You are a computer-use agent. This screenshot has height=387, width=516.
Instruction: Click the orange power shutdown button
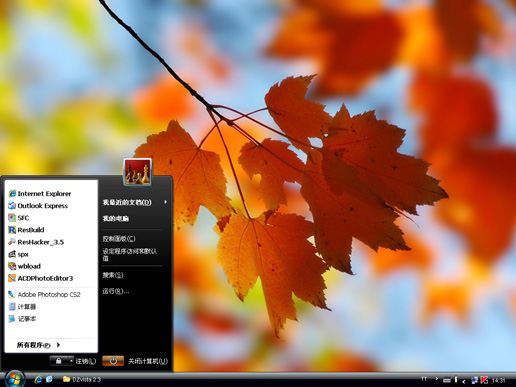pos(113,361)
